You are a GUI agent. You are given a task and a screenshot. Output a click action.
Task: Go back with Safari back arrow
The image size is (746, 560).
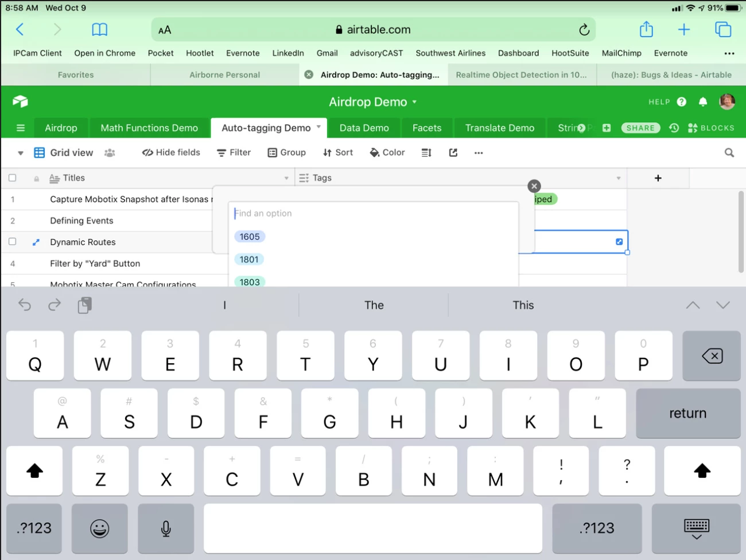(x=20, y=29)
